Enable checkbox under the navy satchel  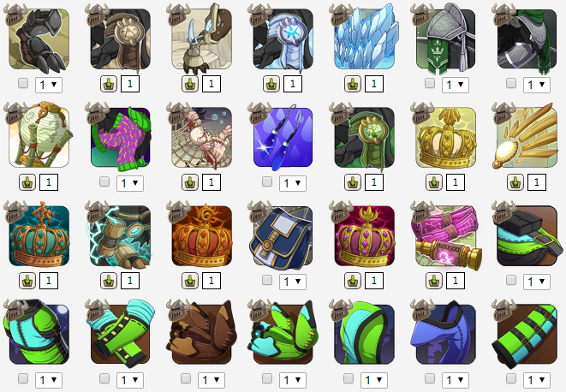pyautogui.click(x=267, y=280)
